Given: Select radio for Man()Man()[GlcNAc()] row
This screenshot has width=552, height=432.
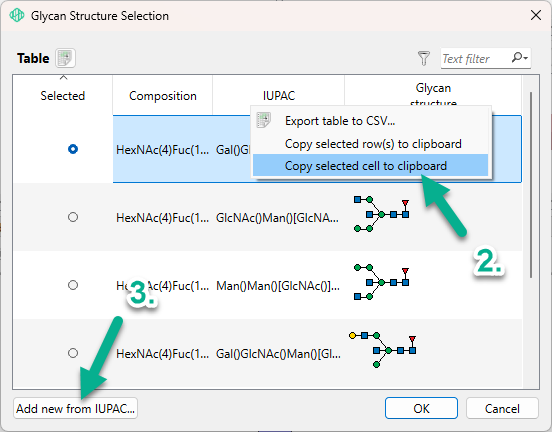Looking at the screenshot, I should (x=73, y=285).
